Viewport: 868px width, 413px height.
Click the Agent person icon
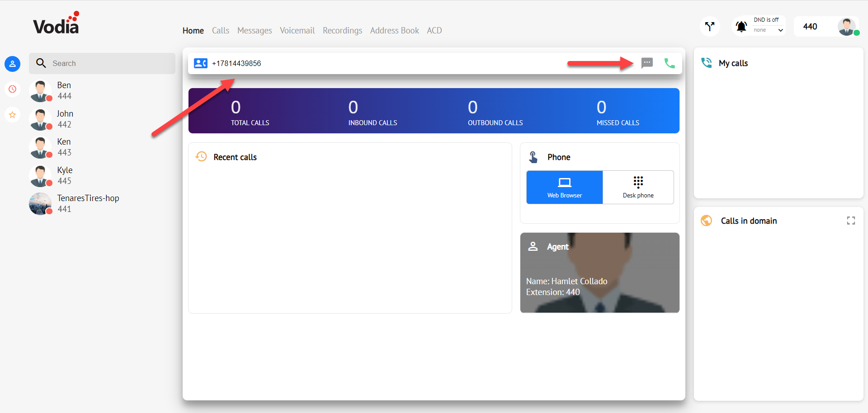point(533,246)
